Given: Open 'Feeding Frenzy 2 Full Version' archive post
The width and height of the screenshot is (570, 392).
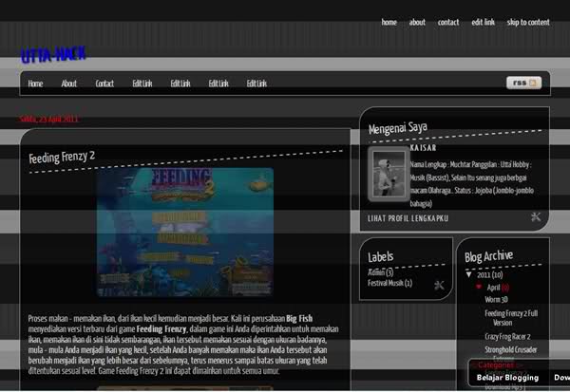Looking at the screenshot, I should click(511, 318).
